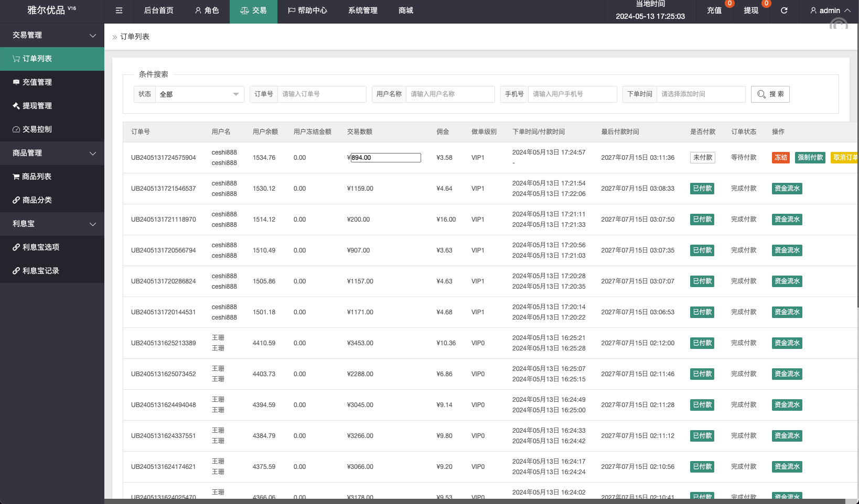Click 冻结 button on first order
The height and width of the screenshot is (504, 859).
tap(780, 158)
